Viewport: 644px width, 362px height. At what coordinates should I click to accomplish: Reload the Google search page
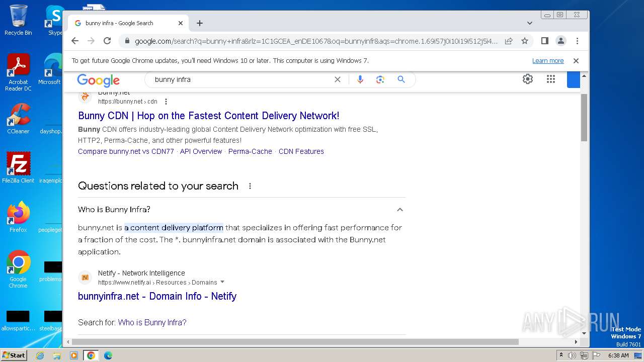coord(107,41)
